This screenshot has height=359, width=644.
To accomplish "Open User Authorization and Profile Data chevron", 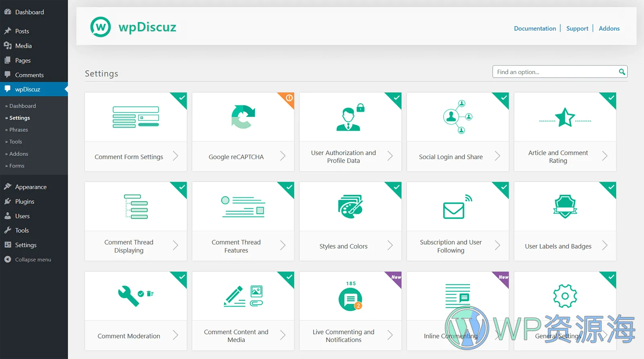I will tap(390, 156).
